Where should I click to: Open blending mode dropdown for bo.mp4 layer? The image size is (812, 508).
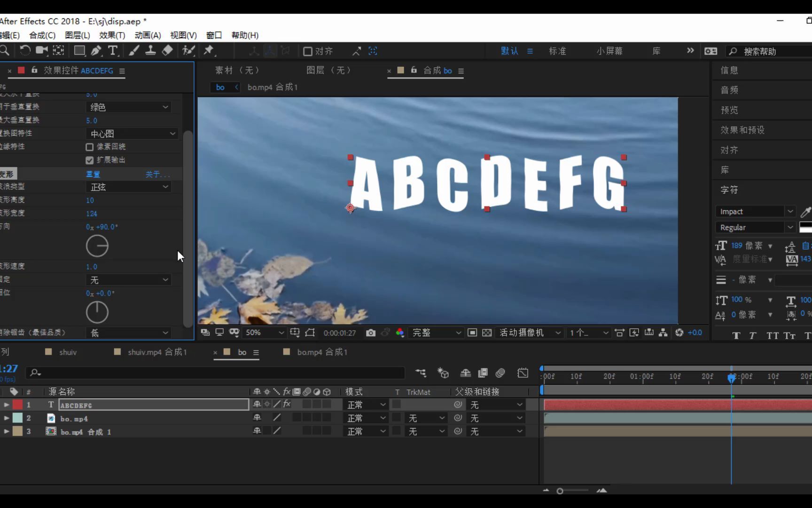[x=366, y=418]
